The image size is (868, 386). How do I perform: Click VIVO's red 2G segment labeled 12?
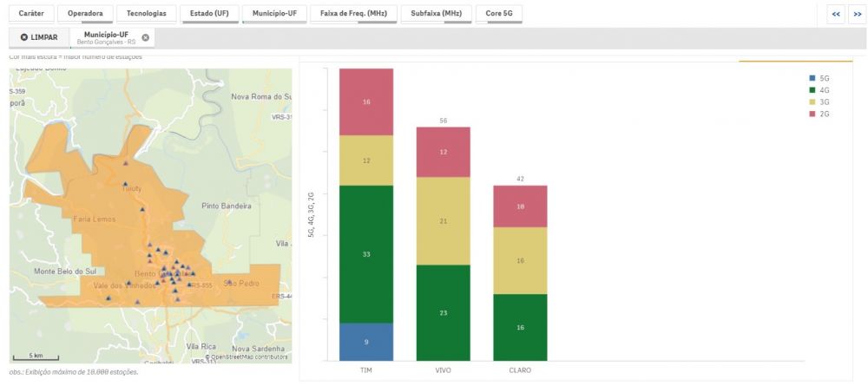click(444, 152)
